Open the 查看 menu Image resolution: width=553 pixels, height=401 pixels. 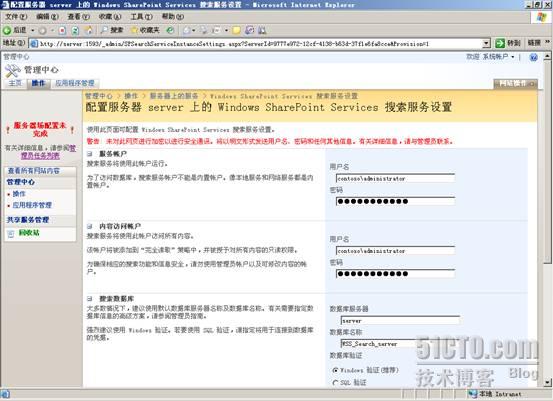(x=78, y=17)
